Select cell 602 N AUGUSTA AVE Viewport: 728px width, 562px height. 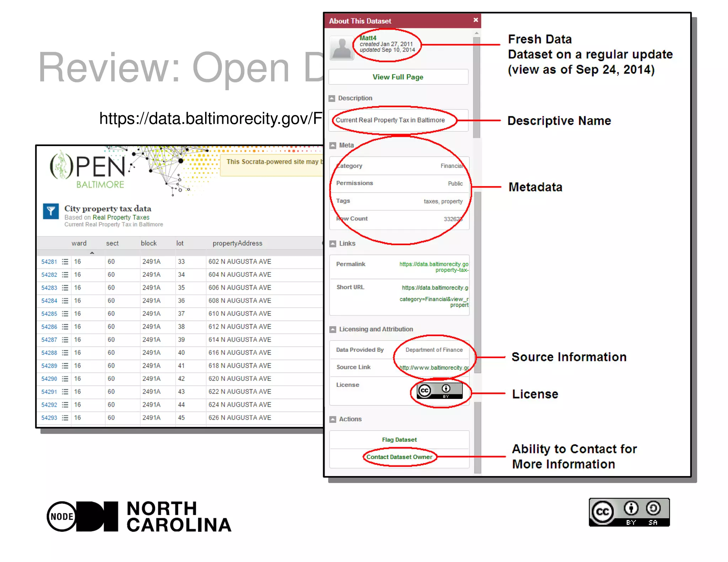coord(240,262)
